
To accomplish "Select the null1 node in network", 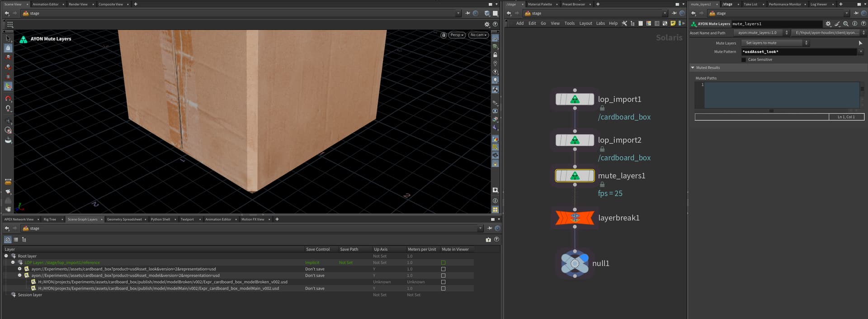I will (575, 263).
